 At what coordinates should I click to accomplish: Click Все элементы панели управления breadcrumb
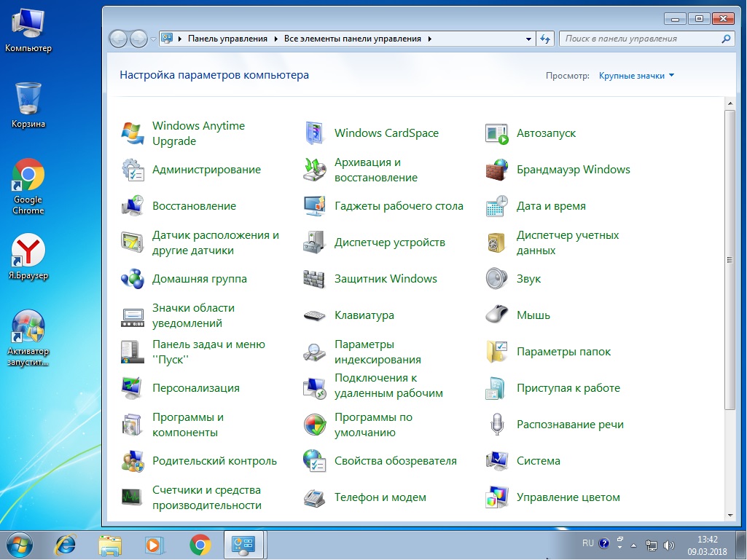pos(352,39)
